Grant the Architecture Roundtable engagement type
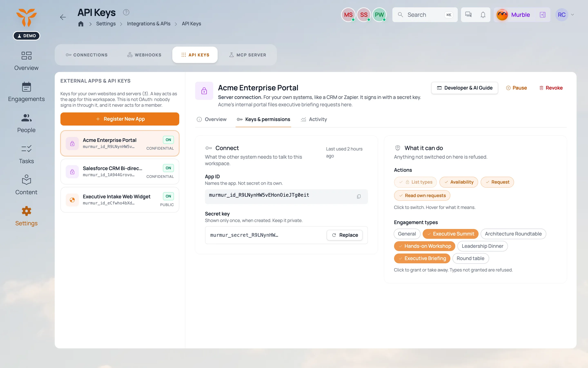 (513, 234)
